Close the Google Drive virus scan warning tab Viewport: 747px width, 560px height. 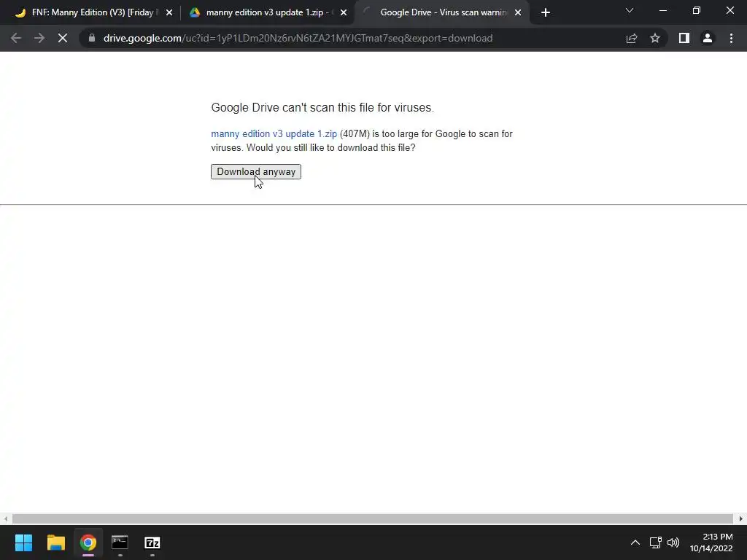(518, 12)
